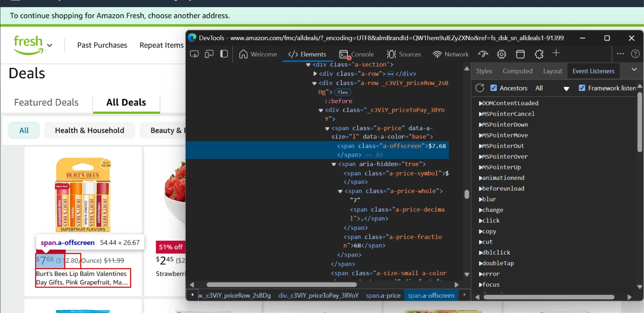Screen dimensions: 644x313
Task: Open the Network tab
Action: [451, 54]
